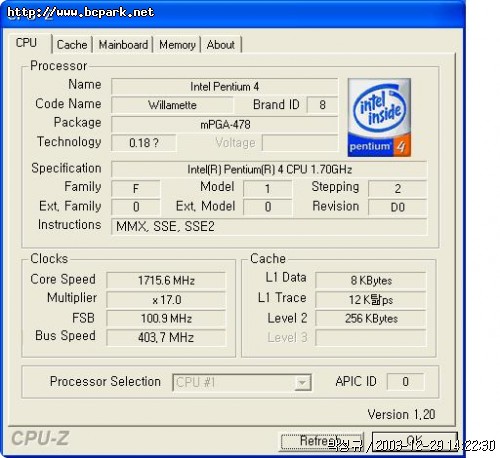
Task: Click the Refresh button
Action: click(322, 441)
